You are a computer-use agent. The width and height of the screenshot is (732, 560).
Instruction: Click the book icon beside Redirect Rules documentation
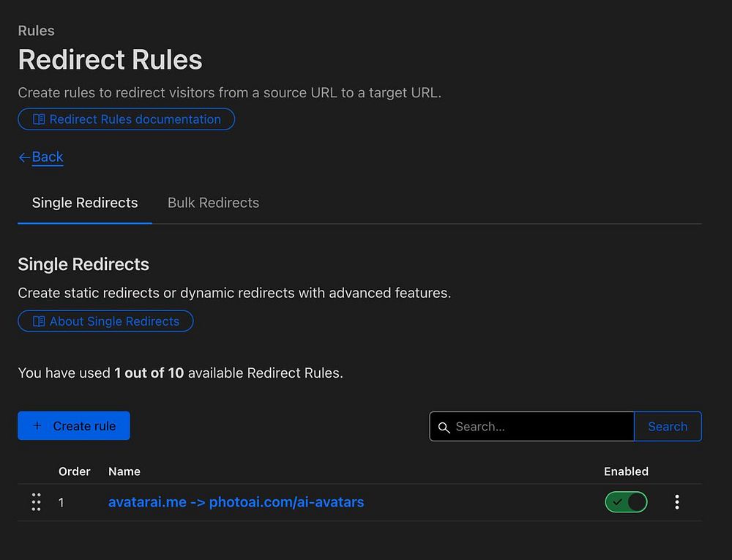[x=40, y=119]
